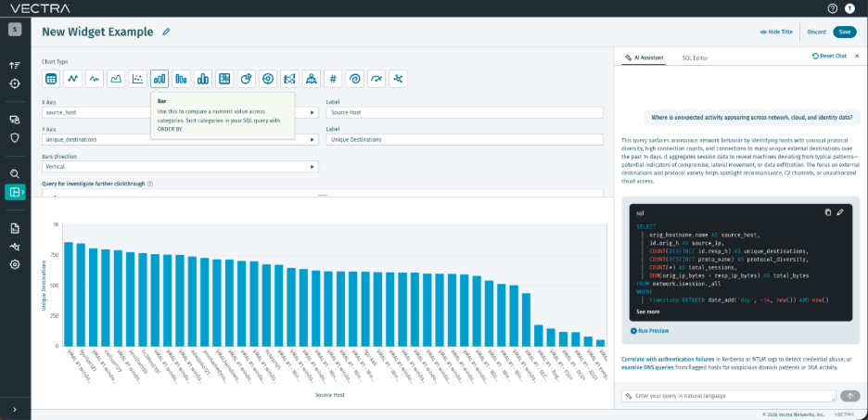Viewport: 868px width, 420px height.
Task: Select the gauge chart type icon
Action: 377,79
